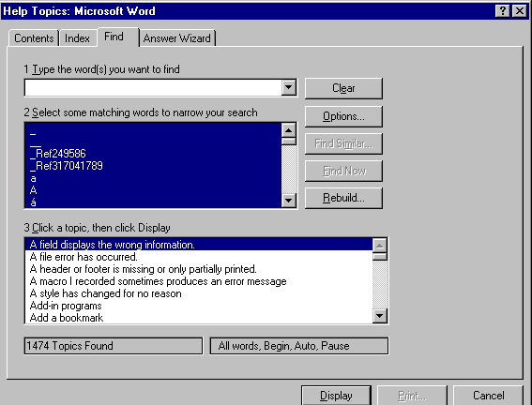532x405 pixels.
Task: Click the topics list scrollbar thumb
Action: [380, 256]
